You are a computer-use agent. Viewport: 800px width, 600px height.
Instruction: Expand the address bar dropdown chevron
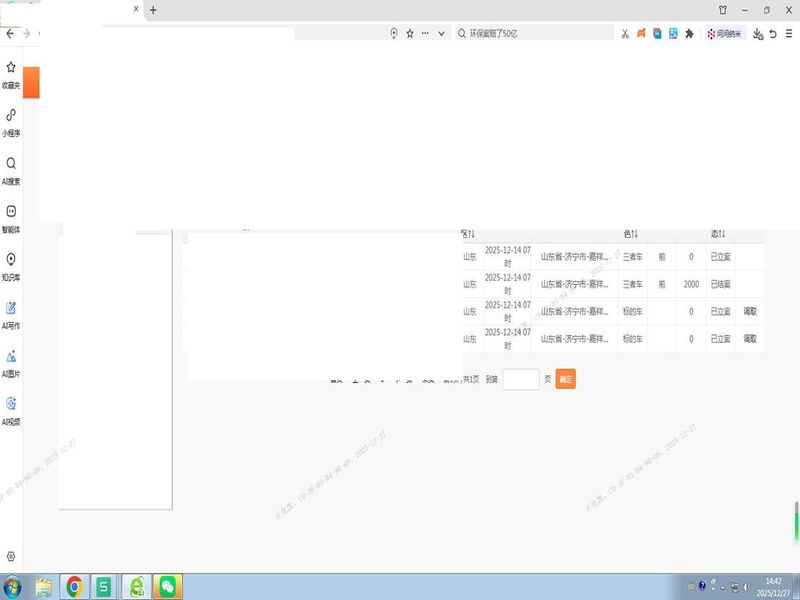coord(441,33)
